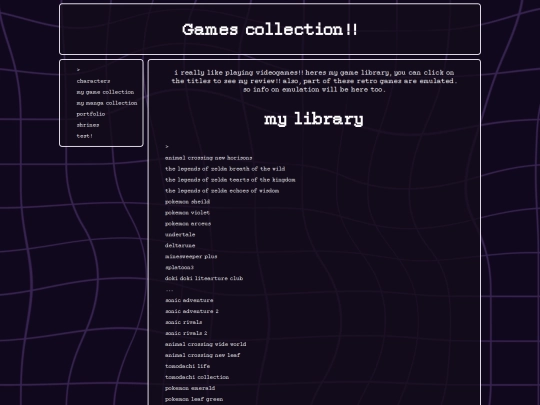Click the intro paragraph about playing videogames
This screenshot has height=405, width=540.
click(314, 81)
